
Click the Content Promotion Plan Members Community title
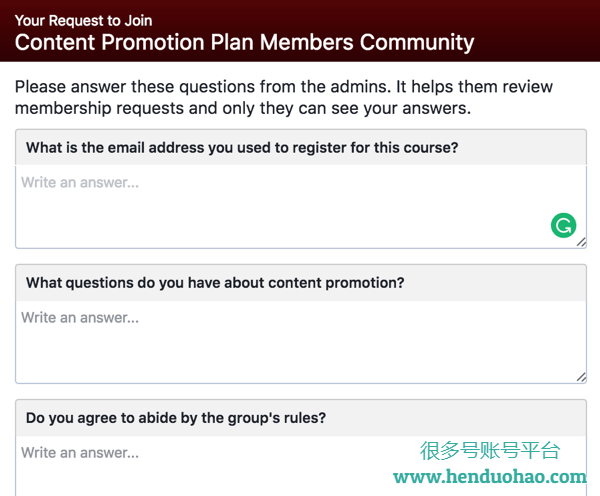tap(245, 42)
